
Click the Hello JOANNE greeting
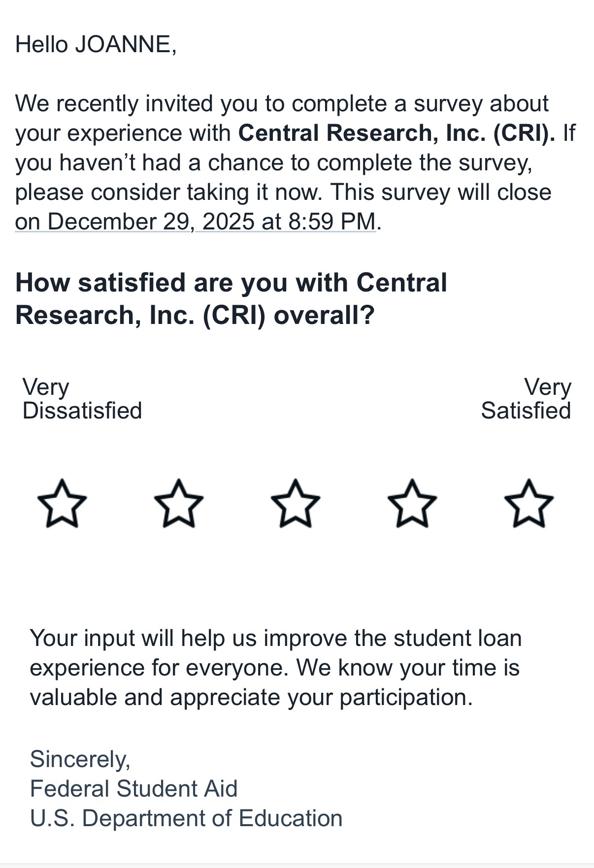pyautogui.click(x=96, y=44)
